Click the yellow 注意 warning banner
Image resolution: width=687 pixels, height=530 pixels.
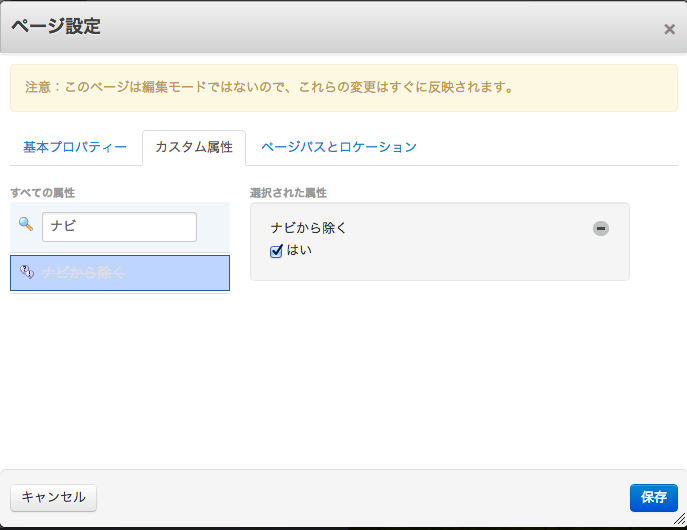pyautogui.click(x=343, y=88)
